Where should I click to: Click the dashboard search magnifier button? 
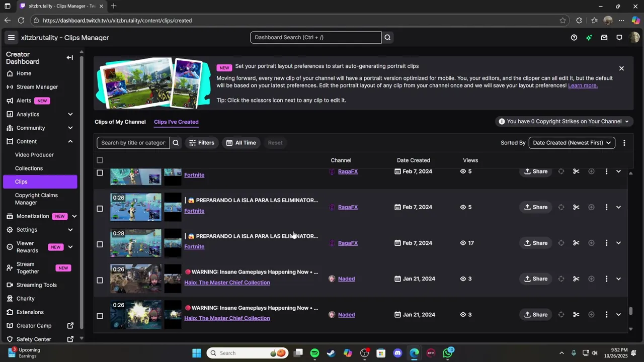click(x=387, y=38)
